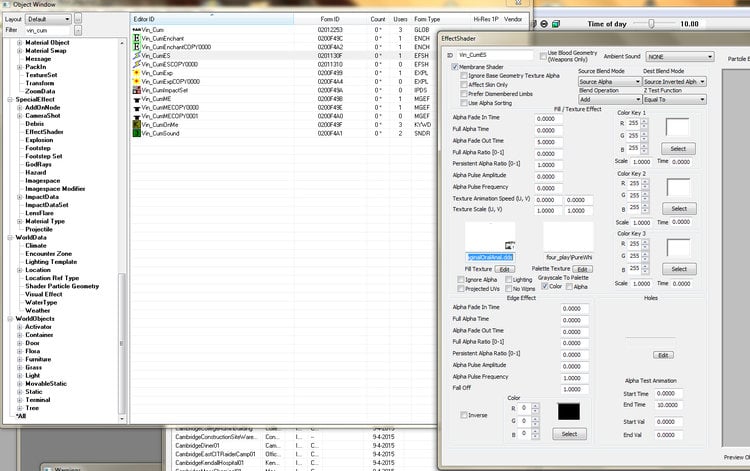Click the Vin_CumES effect shader icon
Viewport: 750px width, 471px height.
click(136, 55)
